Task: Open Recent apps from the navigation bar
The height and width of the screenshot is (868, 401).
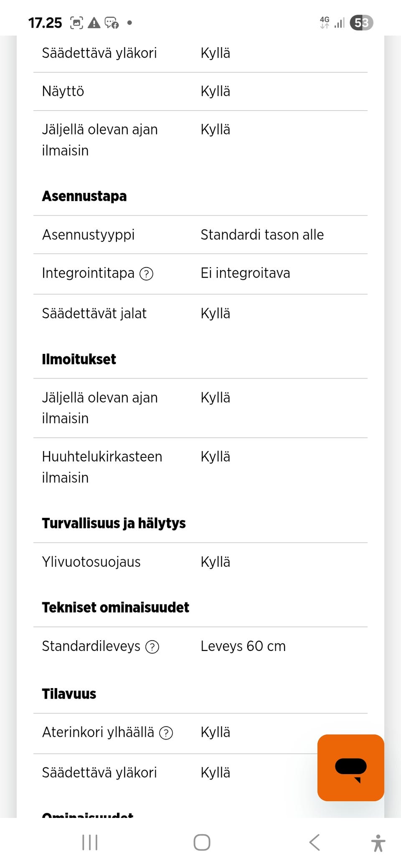Action: (89, 842)
